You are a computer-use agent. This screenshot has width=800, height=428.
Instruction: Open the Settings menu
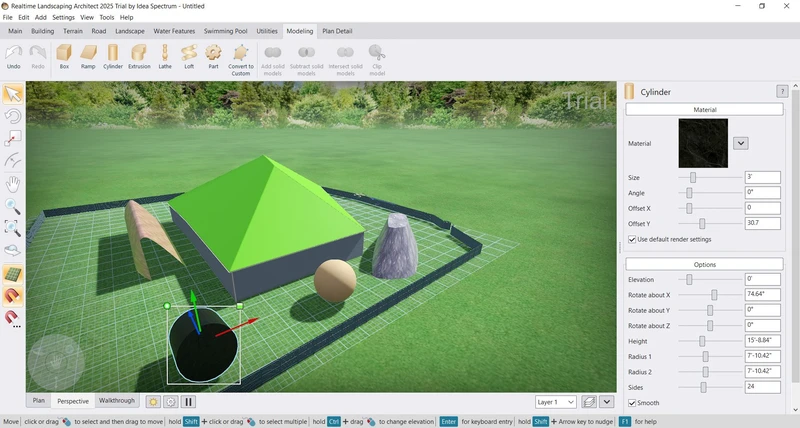[x=64, y=17]
